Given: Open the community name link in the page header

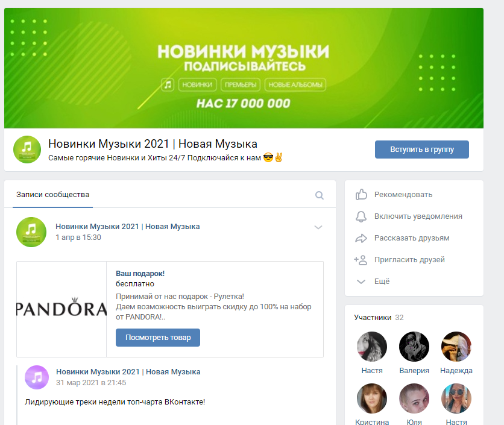Looking at the screenshot, I should pos(153,144).
